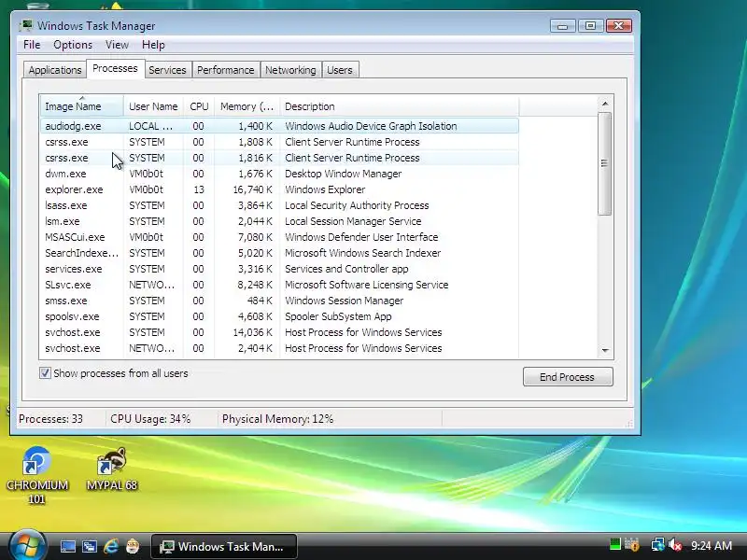Uncheck Show processes from all users
The height and width of the screenshot is (560, 747).
[45, 372]
